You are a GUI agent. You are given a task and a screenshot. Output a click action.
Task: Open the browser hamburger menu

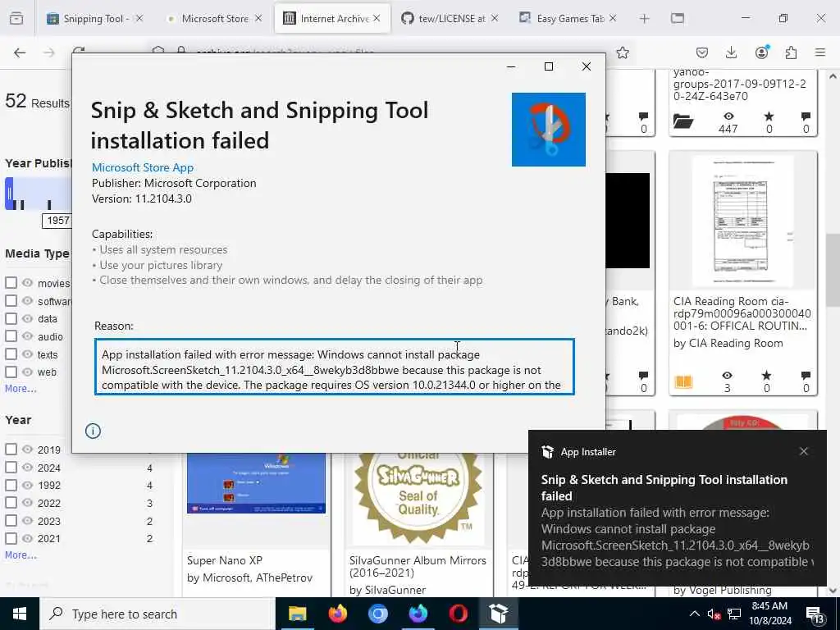point(820,52)
